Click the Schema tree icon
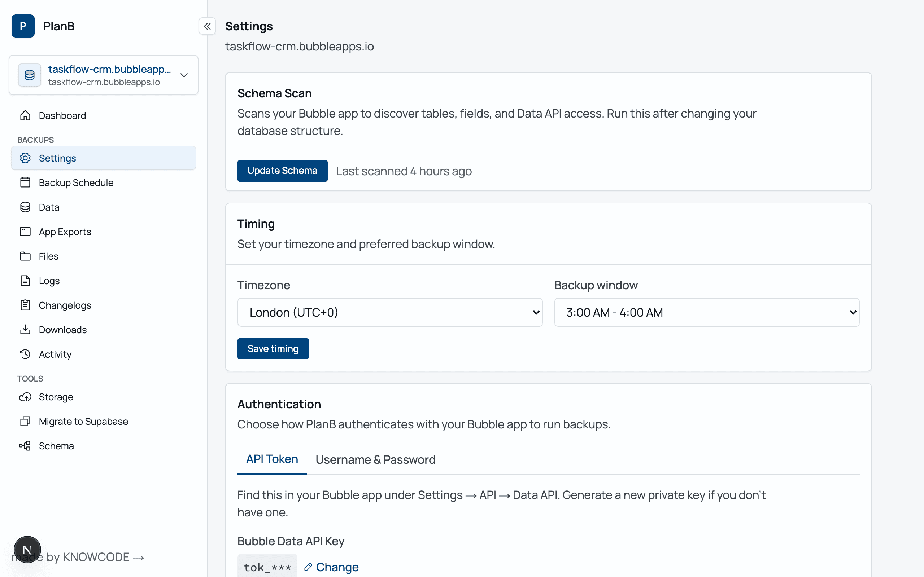The width and height of the screenshot is (924, 577). click(x=25, y=446)
